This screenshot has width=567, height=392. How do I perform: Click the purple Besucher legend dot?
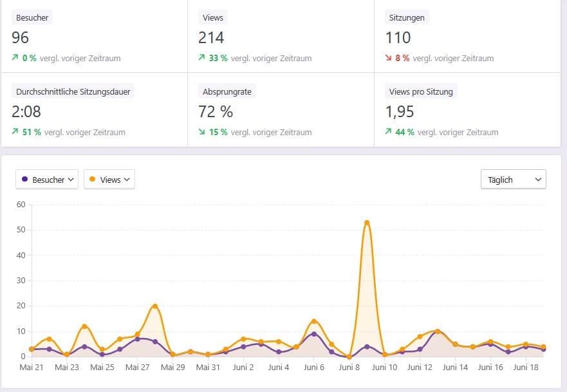point(24,180)
